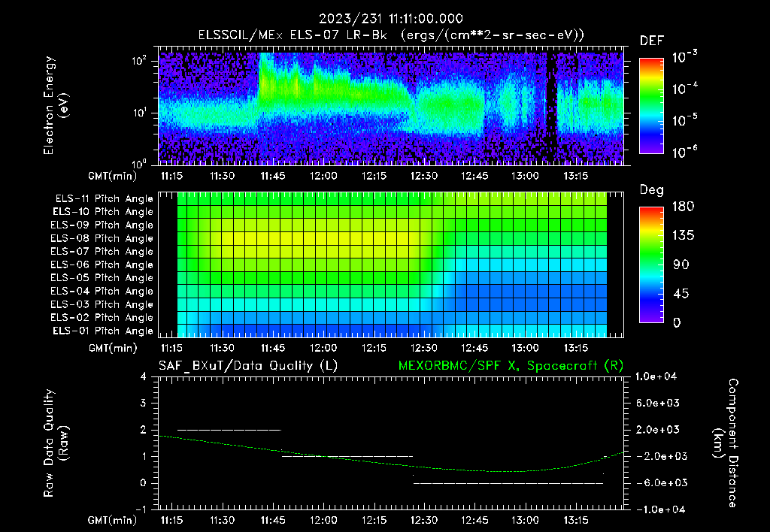Click the 10^2 tick label on the energy axis
This screenshot has width=770, height=532.
pyautogui.click(x=139, y=61)
